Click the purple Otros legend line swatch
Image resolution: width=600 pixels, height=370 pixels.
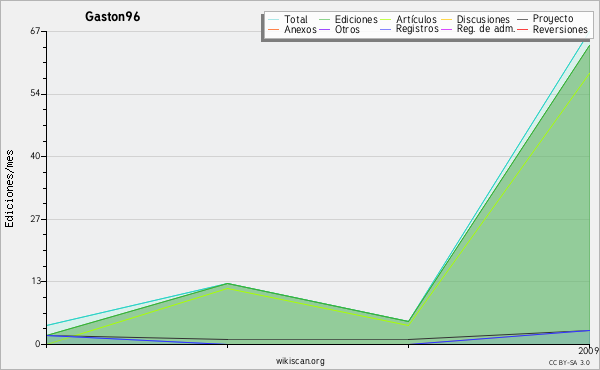pyautogui.click(x=324, y=29)
